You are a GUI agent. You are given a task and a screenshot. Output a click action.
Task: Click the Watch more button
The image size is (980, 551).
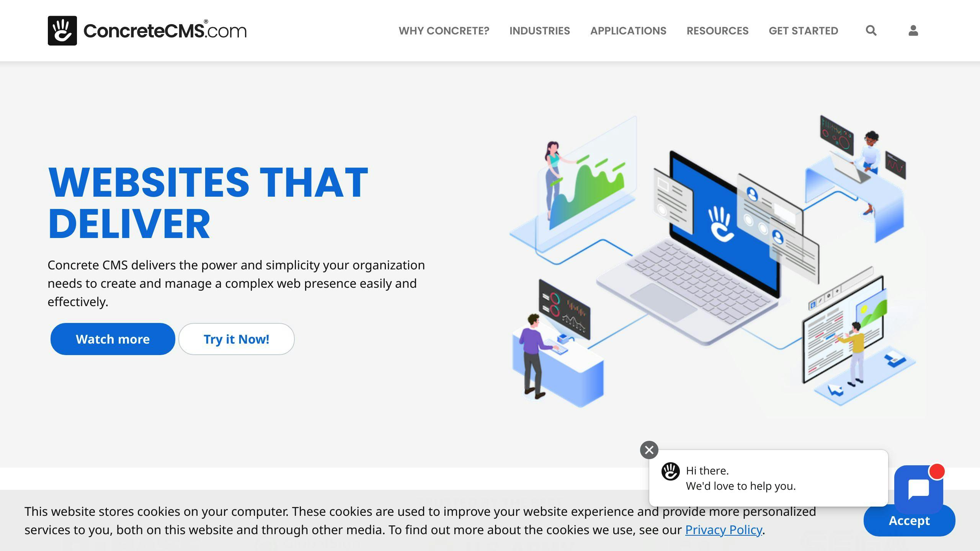113,339
